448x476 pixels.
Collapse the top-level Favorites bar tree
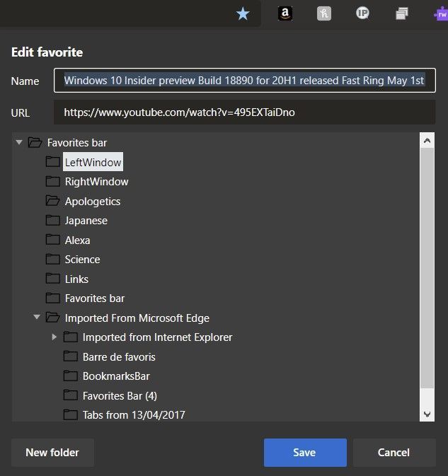click(19, 142)
